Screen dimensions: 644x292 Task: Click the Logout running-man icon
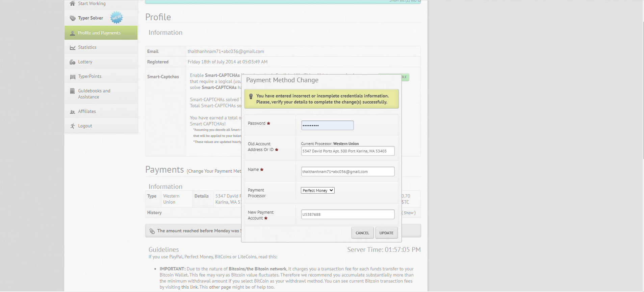[x=72, y=126]
